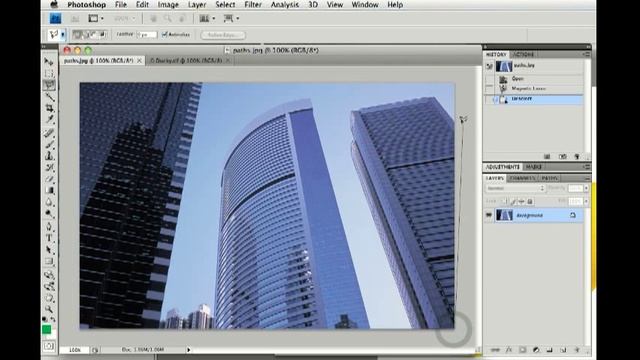The height and width of the screenshot is (360, 640).
Task: Select the Brush tool
Action: [49, 144]
